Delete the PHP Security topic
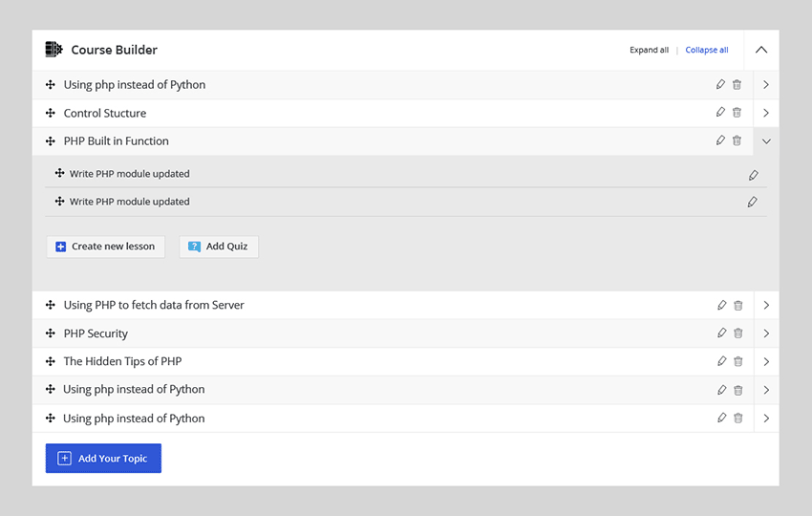The image size is (812, 516). click(x=737, y=333)
